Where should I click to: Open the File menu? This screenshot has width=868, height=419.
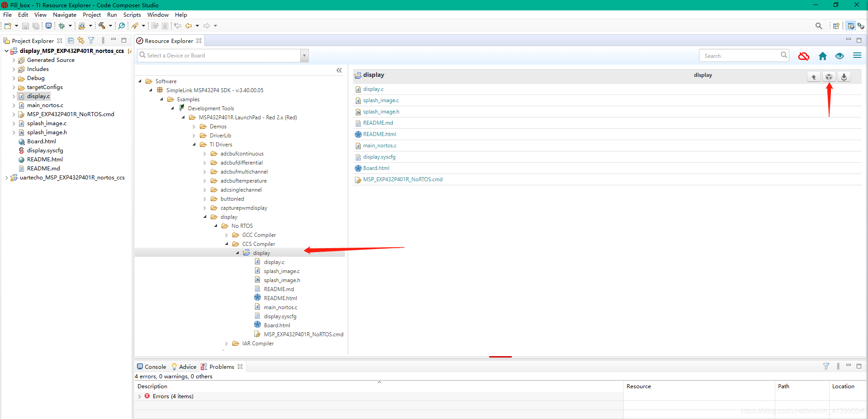click(7, 14)
